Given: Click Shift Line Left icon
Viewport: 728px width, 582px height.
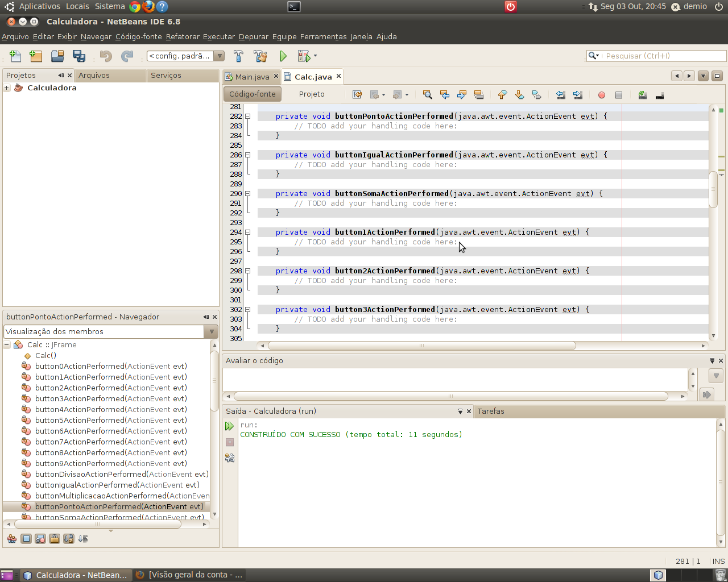Looking at the screenshot, I should pos(561,95).
